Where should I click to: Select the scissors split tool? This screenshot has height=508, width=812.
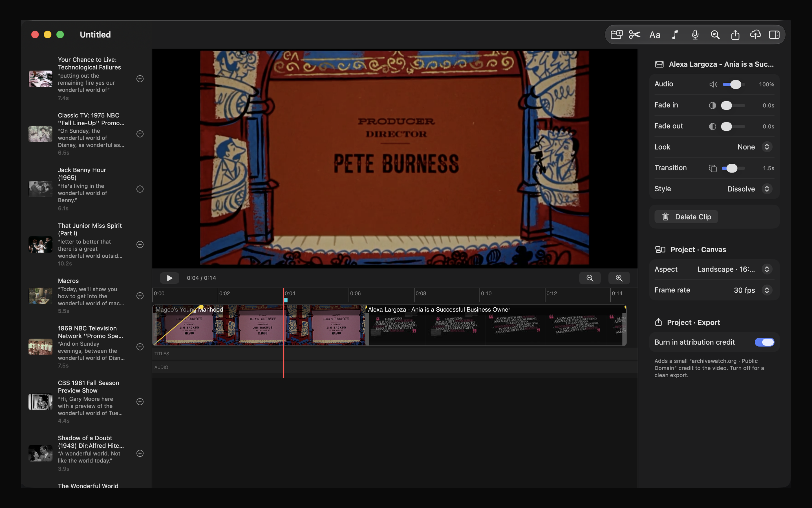pyautogui.click(x=634, y=35)
